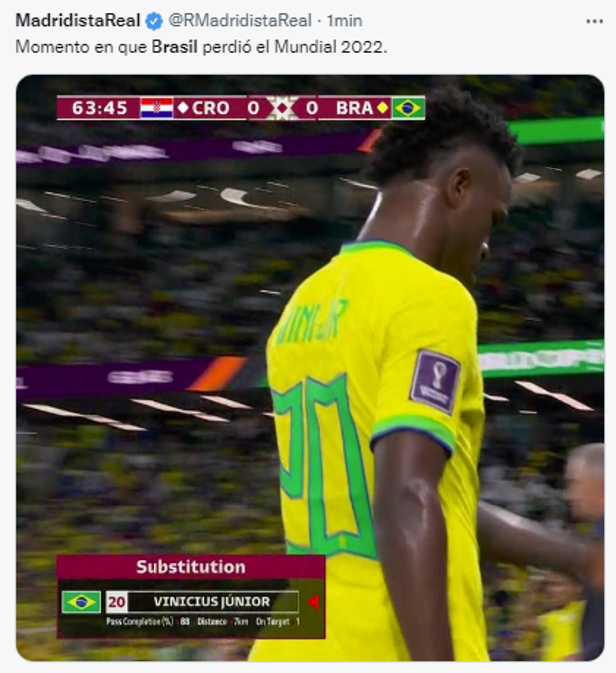Click the World Cup badge on the sleeve

coord(435,381)
